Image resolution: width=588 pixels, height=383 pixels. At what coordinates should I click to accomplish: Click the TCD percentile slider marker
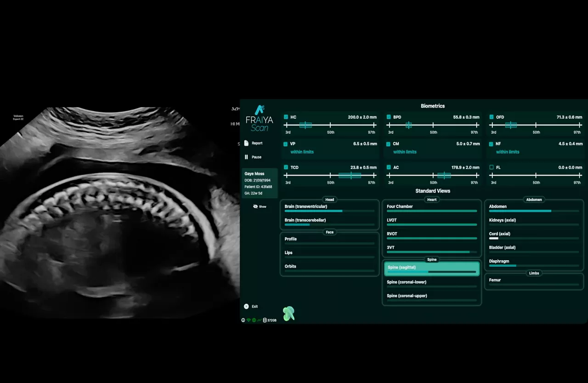350,175
